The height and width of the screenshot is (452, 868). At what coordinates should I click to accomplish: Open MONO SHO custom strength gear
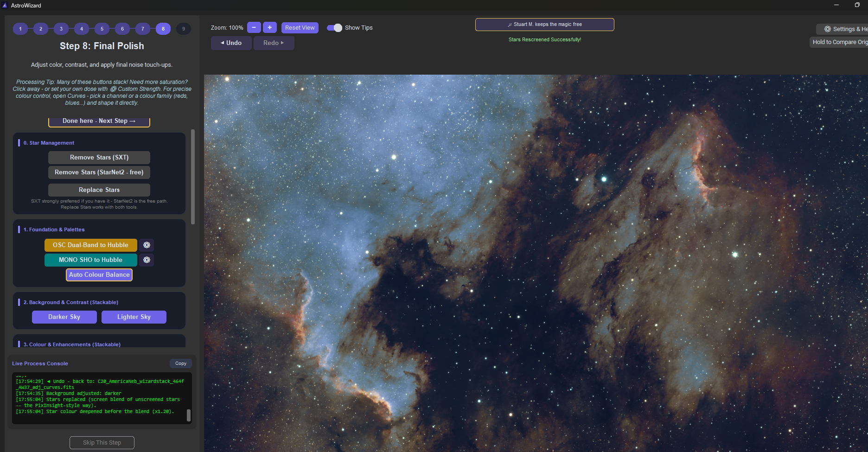coord(147,260)
